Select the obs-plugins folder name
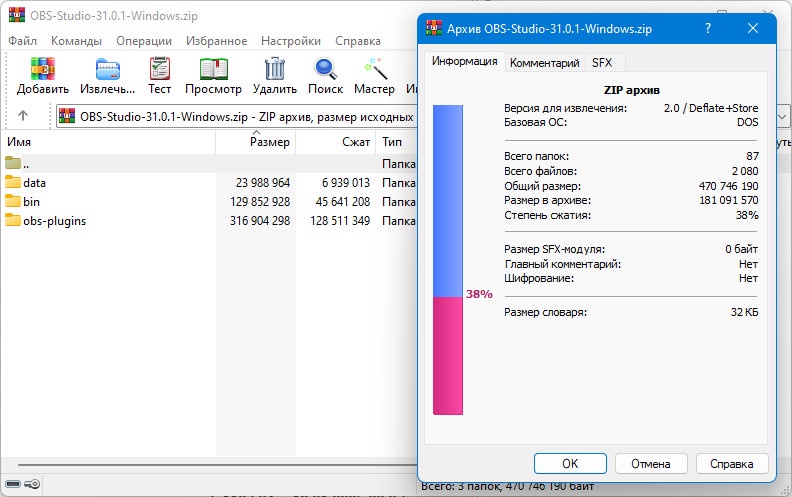This screenshot has width=792, height=497. click(55, 221)
